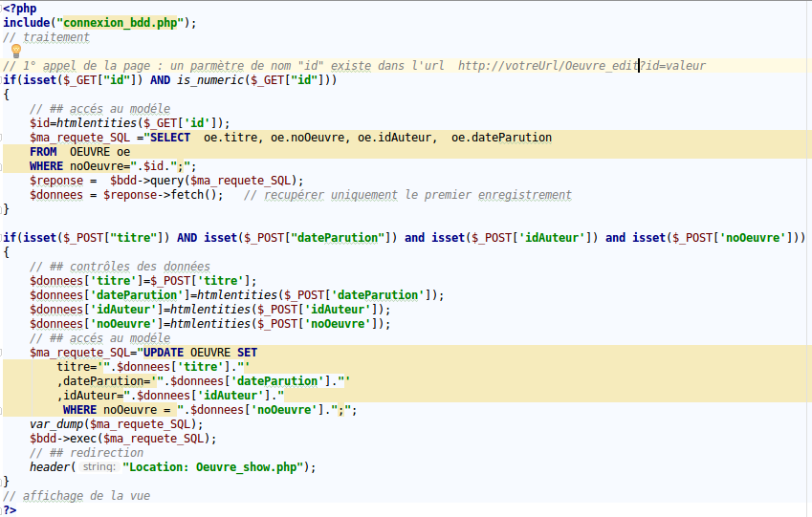Click the yellow lightbulb quick-fix icon
This screenshot has height=517, width=812.
coord(15,51)
